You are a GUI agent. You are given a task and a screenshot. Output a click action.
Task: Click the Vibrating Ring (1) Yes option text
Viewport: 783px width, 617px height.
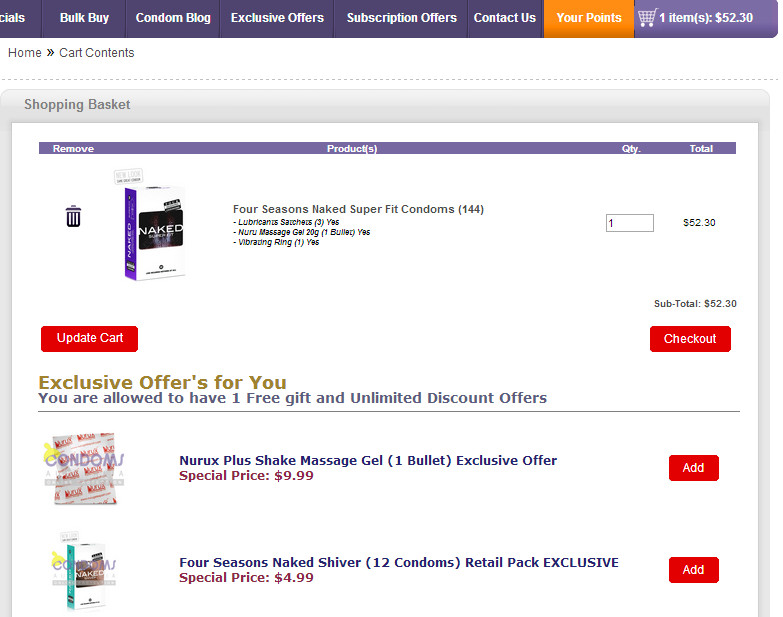pyautogui.click(x=276, y=242)
